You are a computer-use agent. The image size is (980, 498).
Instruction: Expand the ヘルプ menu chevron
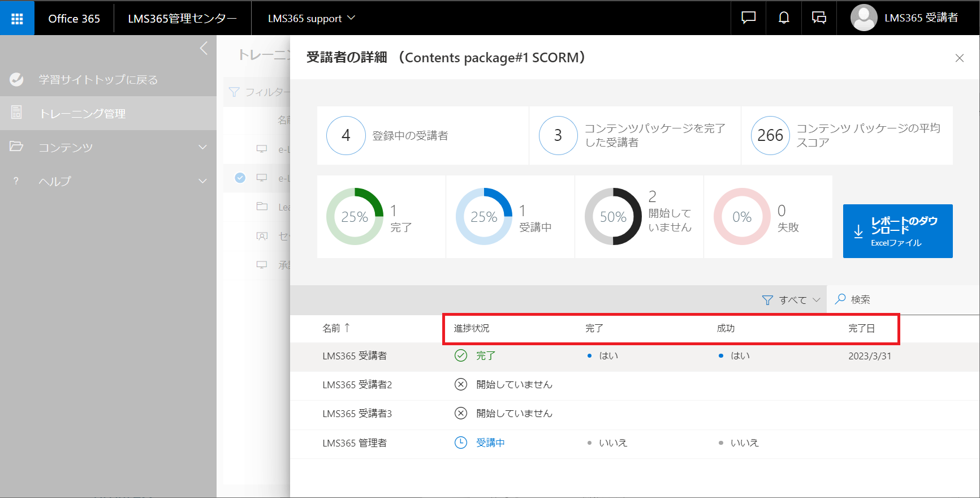pos(203,181)
